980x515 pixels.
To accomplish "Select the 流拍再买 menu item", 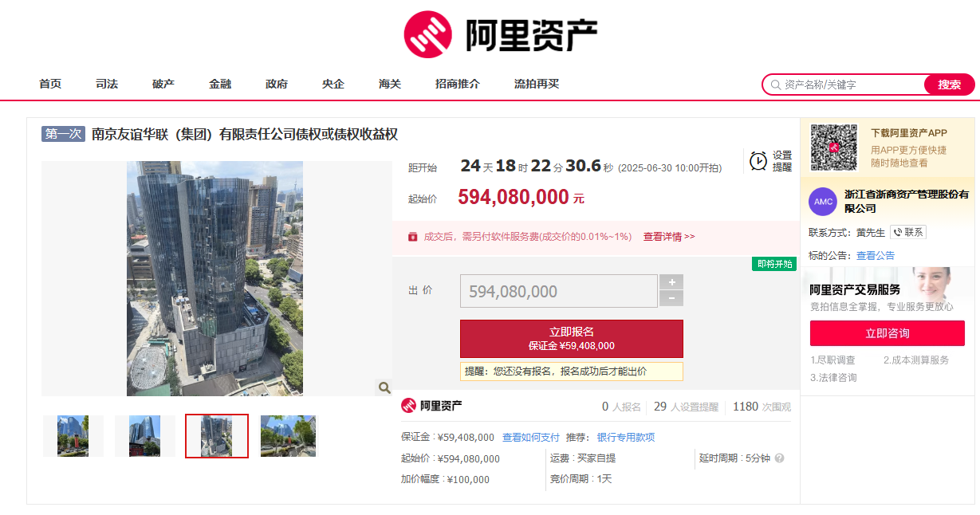I will click(x=537, y=84).
